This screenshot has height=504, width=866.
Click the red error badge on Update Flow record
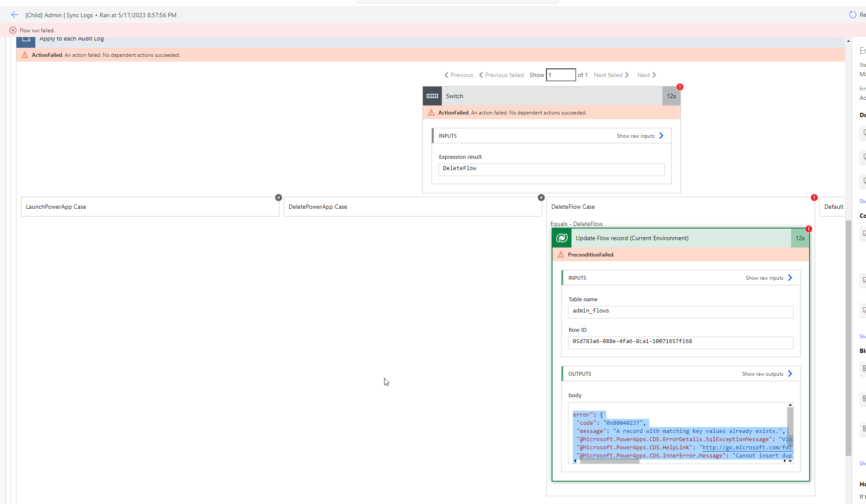point(809,229)
